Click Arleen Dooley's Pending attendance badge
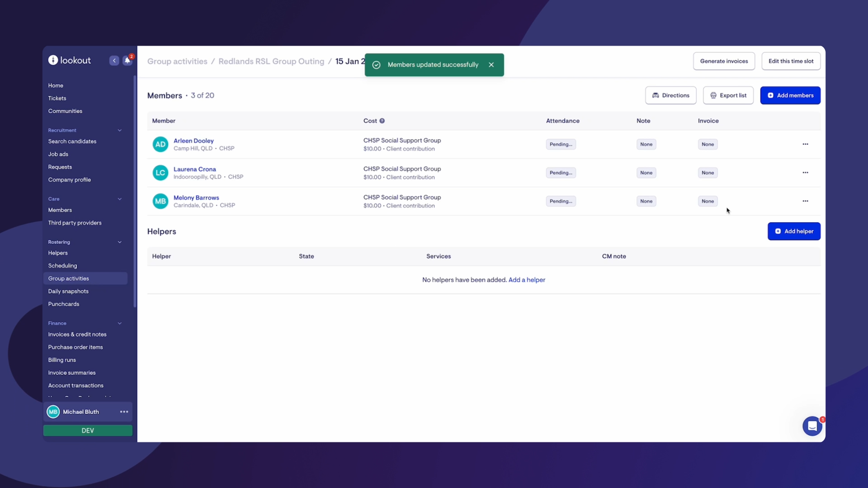868x488 pixels. tap(561, 144)
